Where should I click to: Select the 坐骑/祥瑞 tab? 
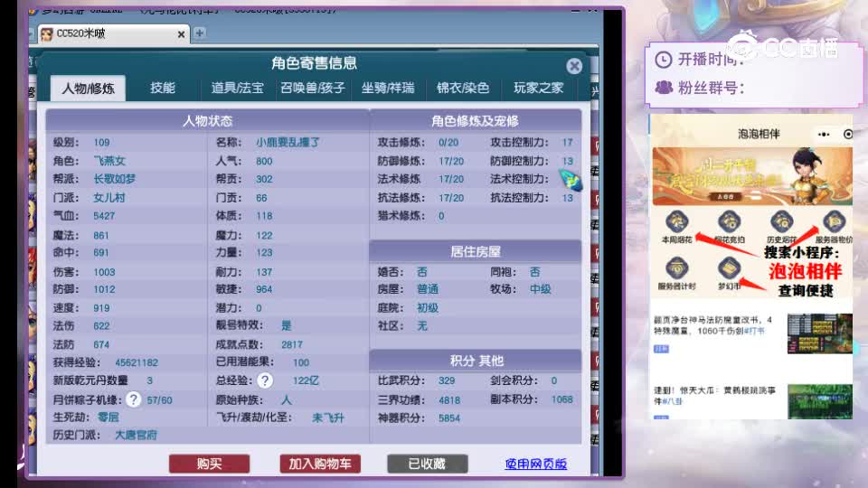[x=388, y=88]
